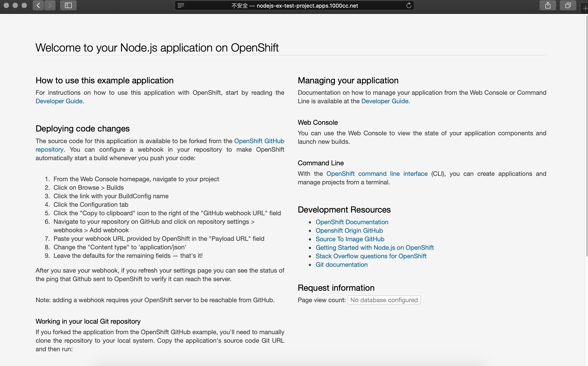The height and width of the screenshot is (366, 588).
Task: Toggle the Safari sidebar
Action: pos(68,5)
